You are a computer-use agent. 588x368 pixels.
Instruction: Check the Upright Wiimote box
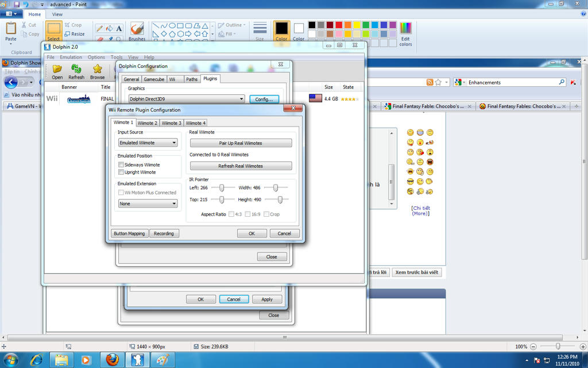click(121, 172)
